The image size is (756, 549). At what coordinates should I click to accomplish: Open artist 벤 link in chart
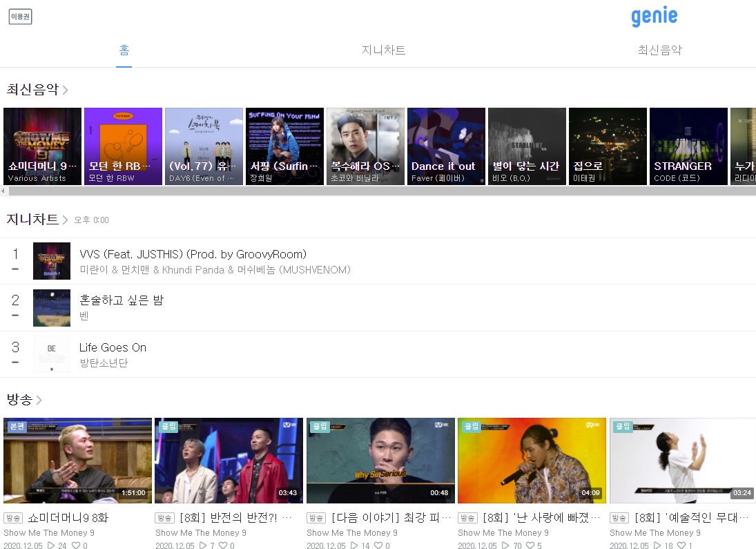pos(84,316)
